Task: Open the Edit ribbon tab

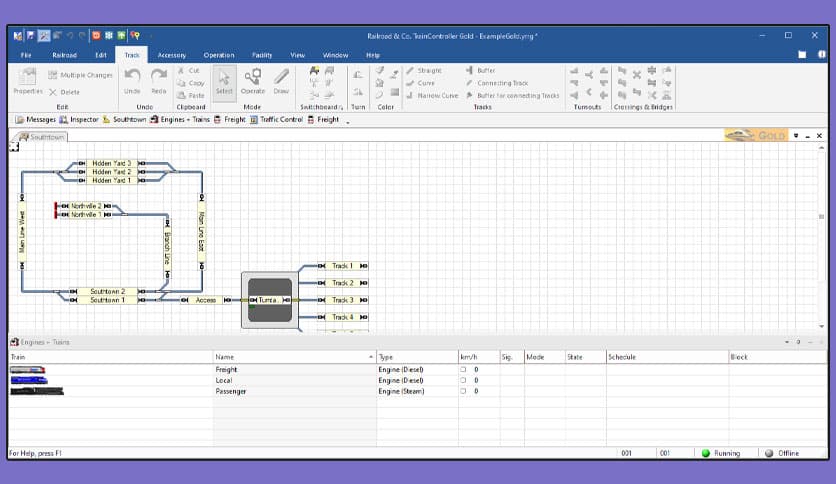Action: click(x=101, y=55)
